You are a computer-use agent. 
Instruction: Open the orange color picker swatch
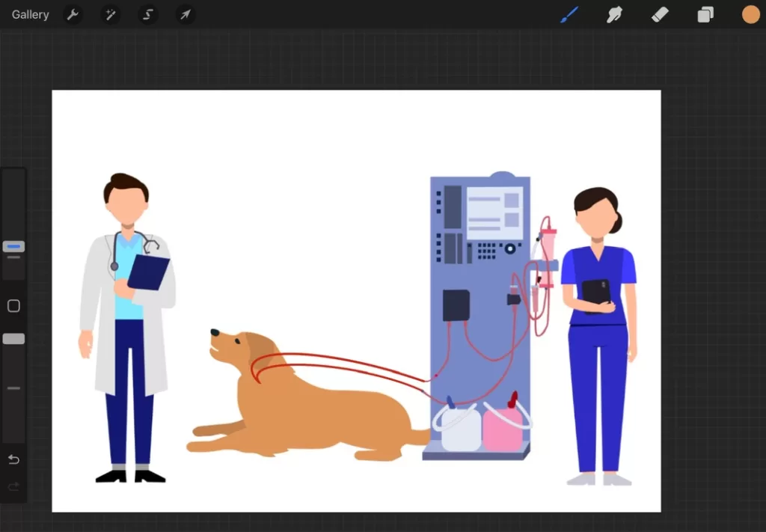pyautogui.click(x=751, y=15)
